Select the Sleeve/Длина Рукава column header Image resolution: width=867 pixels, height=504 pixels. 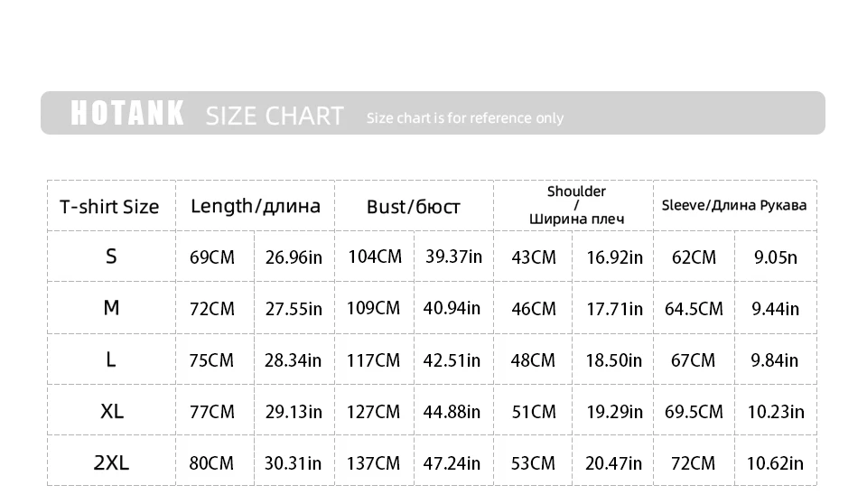coord(733,205)
